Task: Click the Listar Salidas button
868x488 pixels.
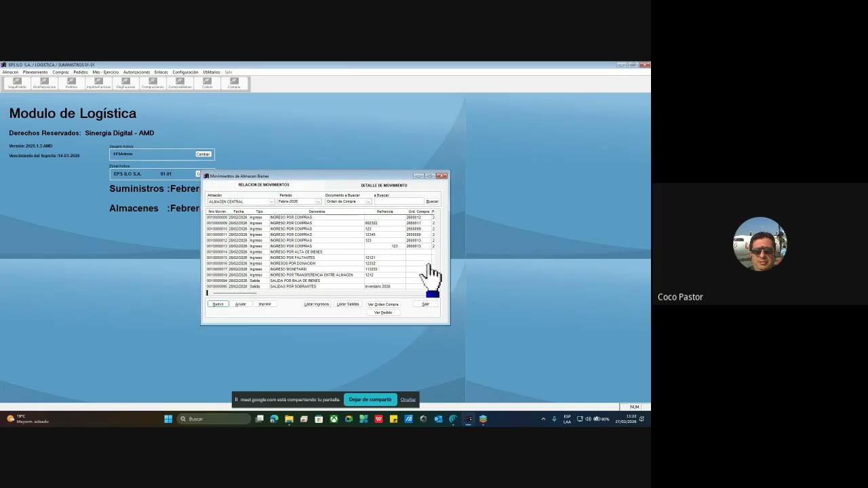Action: coord(348,304)
